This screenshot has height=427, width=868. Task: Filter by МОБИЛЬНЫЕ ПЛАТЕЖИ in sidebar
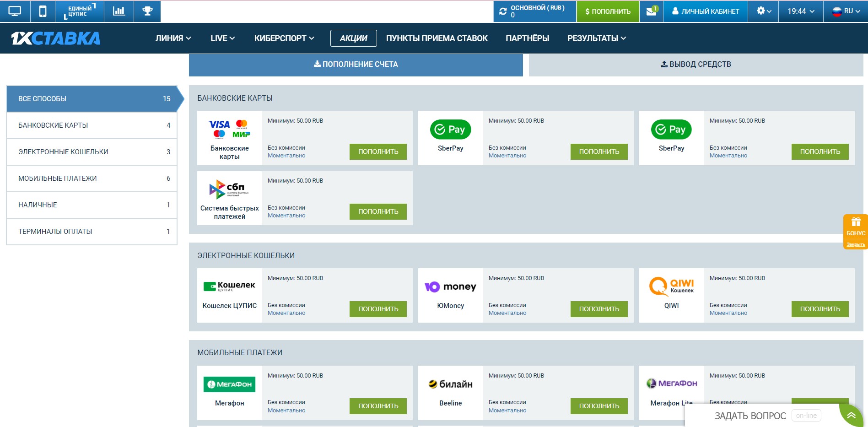point(92,178)
